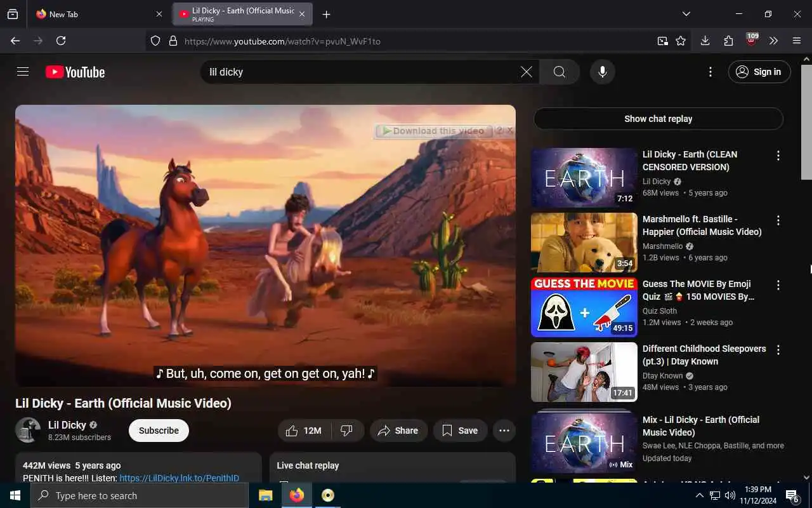This screenshot has height=508, width=812.
Task: Open Different Childhood Sleepovers thumbnail
Action: click(584, 372)
